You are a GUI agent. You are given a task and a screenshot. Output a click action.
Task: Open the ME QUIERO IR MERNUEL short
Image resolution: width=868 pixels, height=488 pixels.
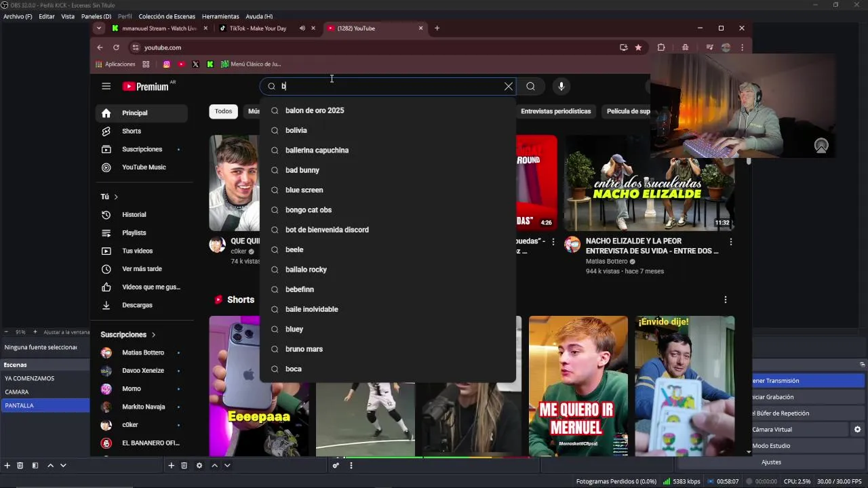pos(578,386)
